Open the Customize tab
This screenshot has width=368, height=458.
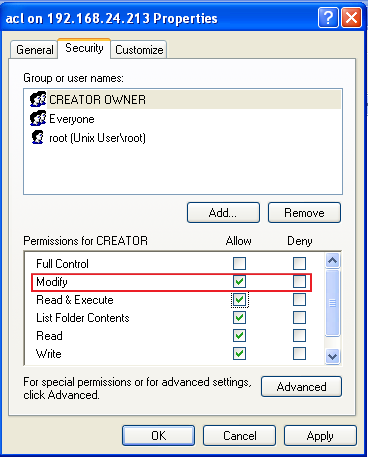[x=139, y=50]
